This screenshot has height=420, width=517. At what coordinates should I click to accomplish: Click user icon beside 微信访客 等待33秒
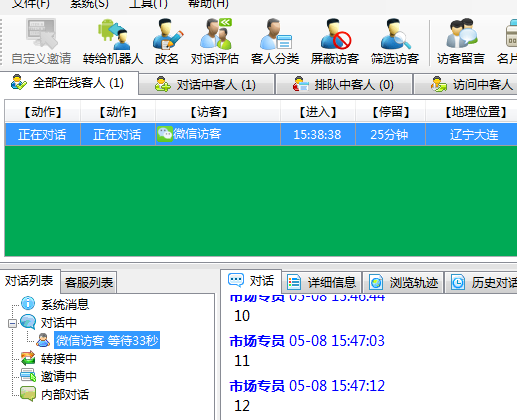point(43,340)
